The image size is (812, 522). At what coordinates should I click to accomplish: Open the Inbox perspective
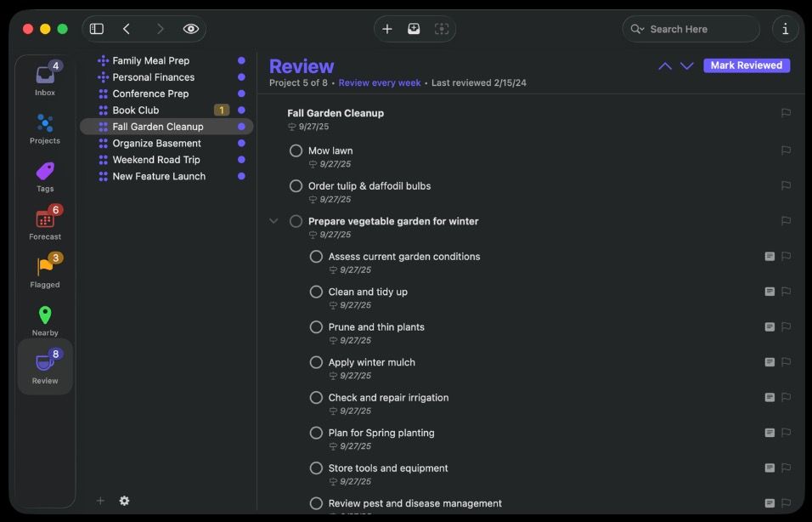point(45,79)
